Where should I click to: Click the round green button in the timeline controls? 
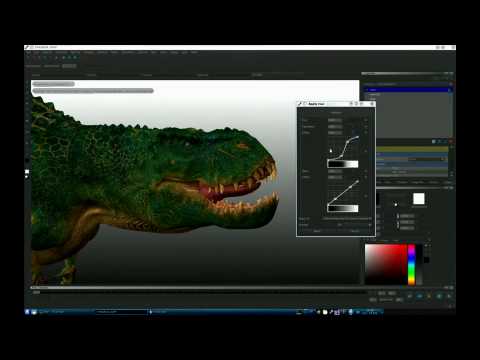click(439, 296)
